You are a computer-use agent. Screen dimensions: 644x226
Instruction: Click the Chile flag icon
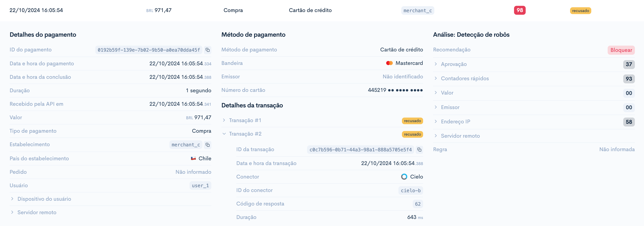[x=193, y=158]
